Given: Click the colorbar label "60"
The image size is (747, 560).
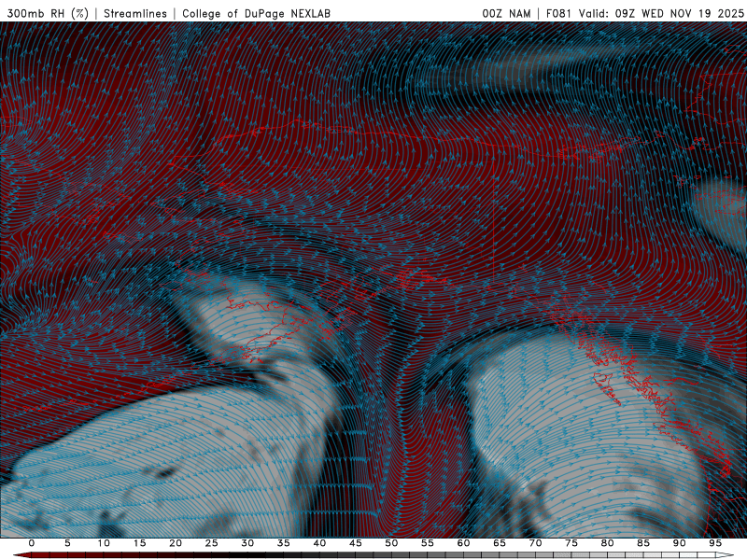Looking at the screenshot, I should (x=463, y=543).
